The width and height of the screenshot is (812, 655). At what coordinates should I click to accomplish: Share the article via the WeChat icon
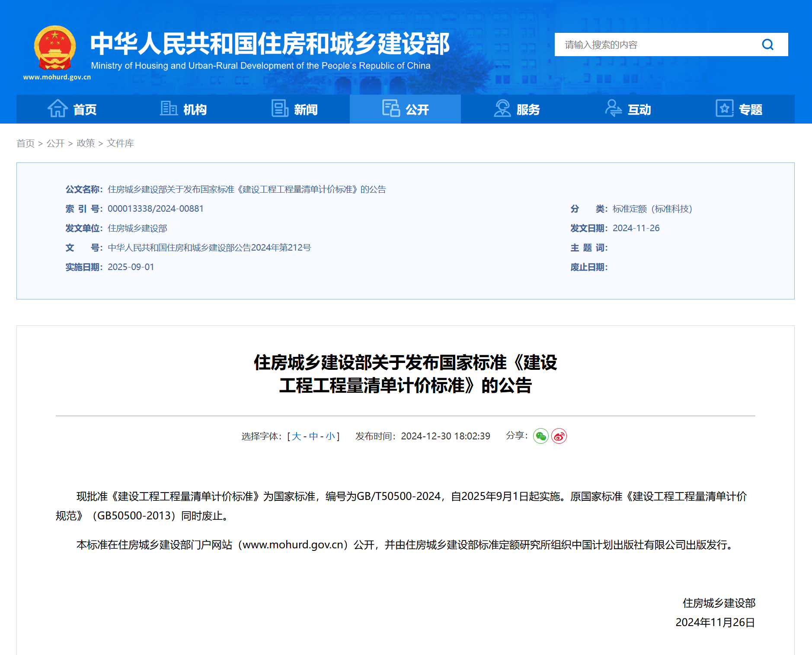coord(540,436)
